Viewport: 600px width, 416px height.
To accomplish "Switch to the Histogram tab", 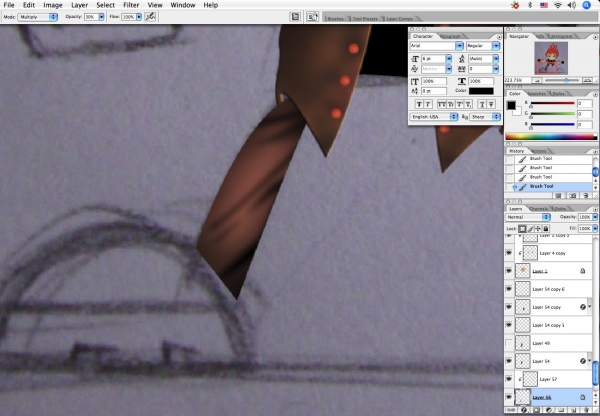I will click(561, 36).
